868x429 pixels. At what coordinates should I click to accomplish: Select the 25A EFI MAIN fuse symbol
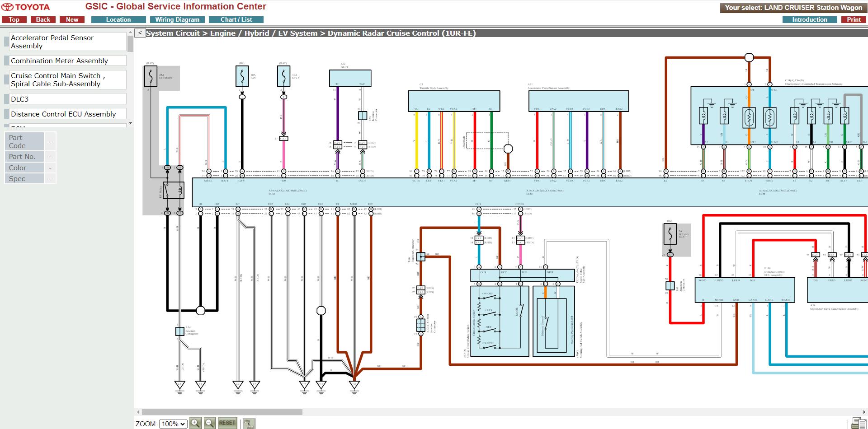[151, 76]
